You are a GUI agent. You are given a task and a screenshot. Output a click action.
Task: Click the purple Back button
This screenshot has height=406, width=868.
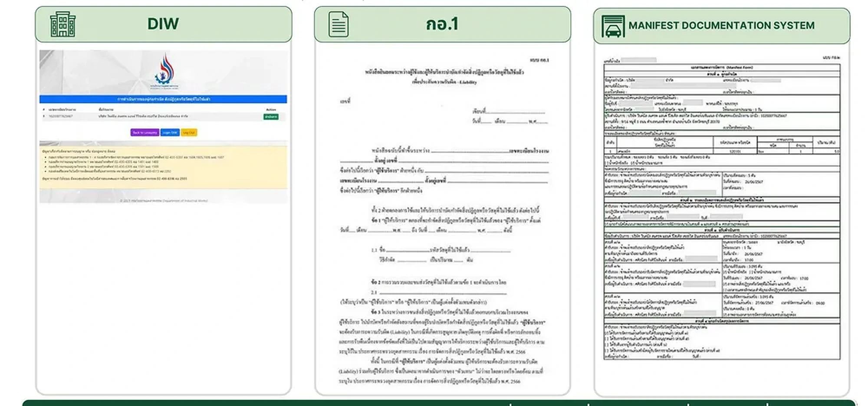click(145, 132)
